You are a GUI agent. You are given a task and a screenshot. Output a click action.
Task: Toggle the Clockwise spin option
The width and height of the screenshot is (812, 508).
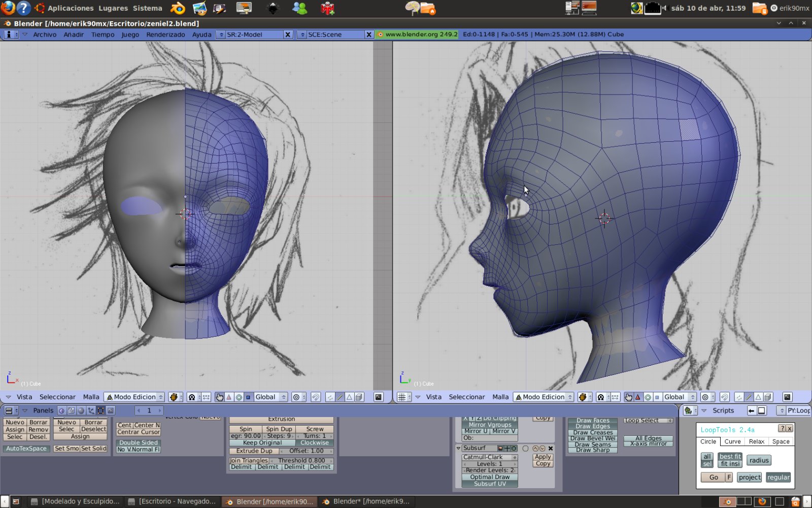(314, 442)
